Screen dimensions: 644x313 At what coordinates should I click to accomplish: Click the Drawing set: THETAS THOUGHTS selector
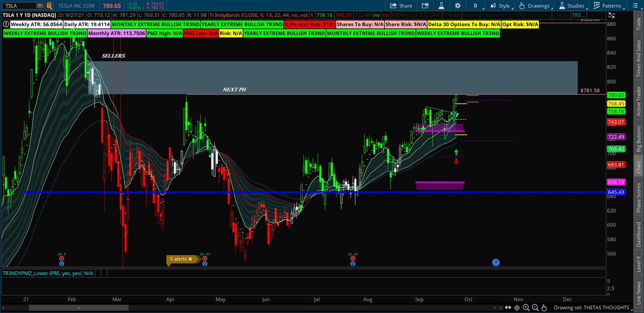[x=594, y=308]
